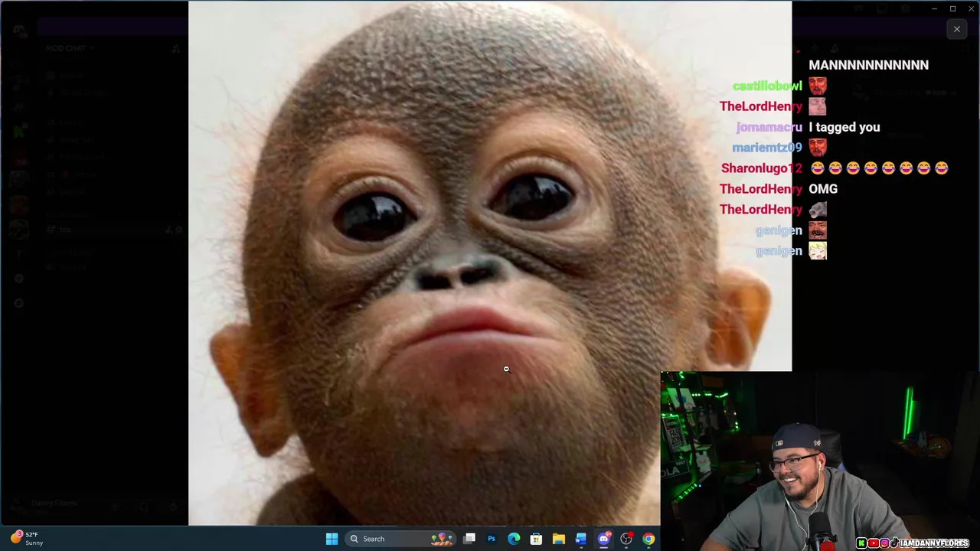Minimize the Discord window
The image size is (980, 551).
934,8
